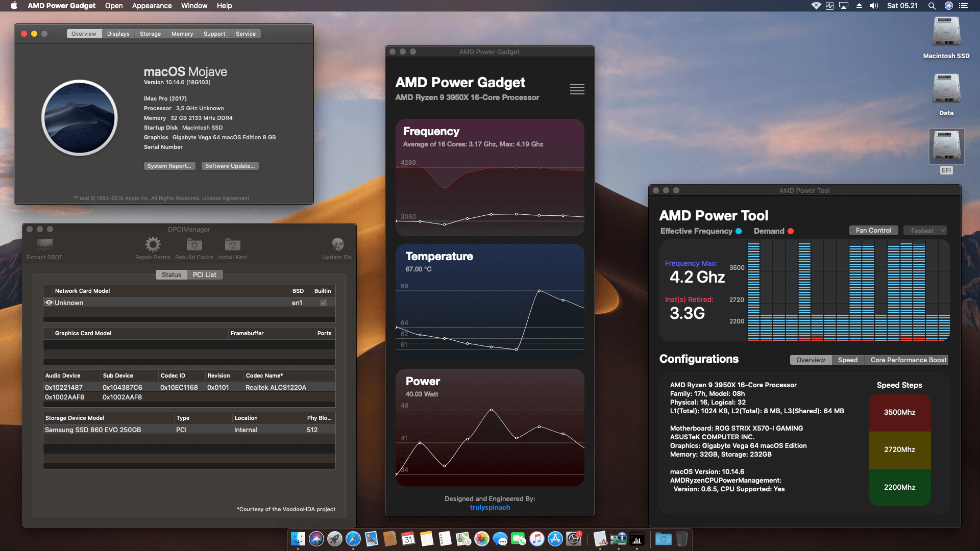Open Activity Monitor from the menu bar
The width and height of the screenshot is (980, 551).
830,6
